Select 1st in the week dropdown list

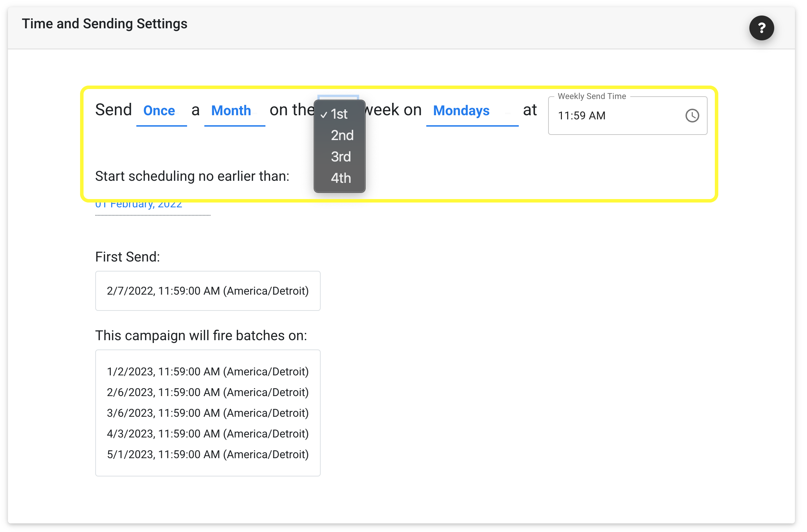pyautogui.click(x=339, y=114)
